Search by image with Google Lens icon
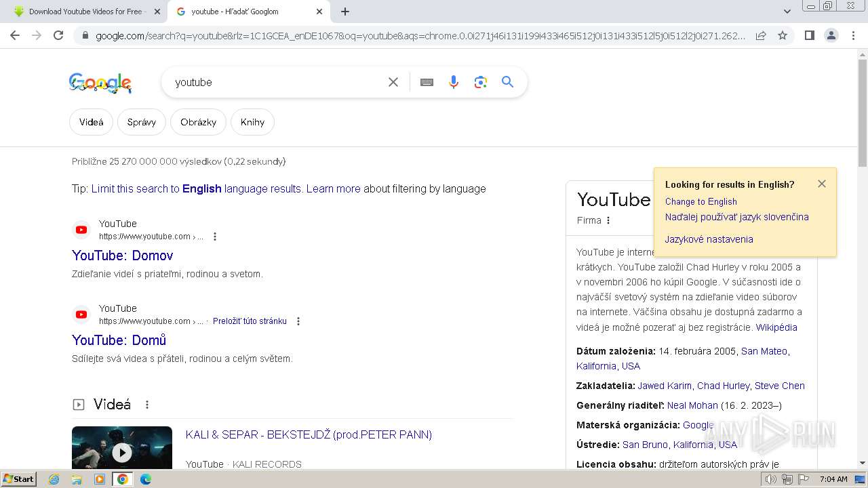 click(481, 82)
